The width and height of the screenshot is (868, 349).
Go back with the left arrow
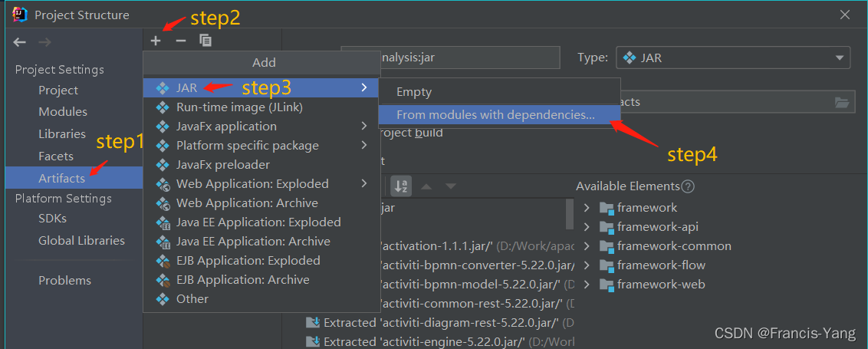pos(20,42)
